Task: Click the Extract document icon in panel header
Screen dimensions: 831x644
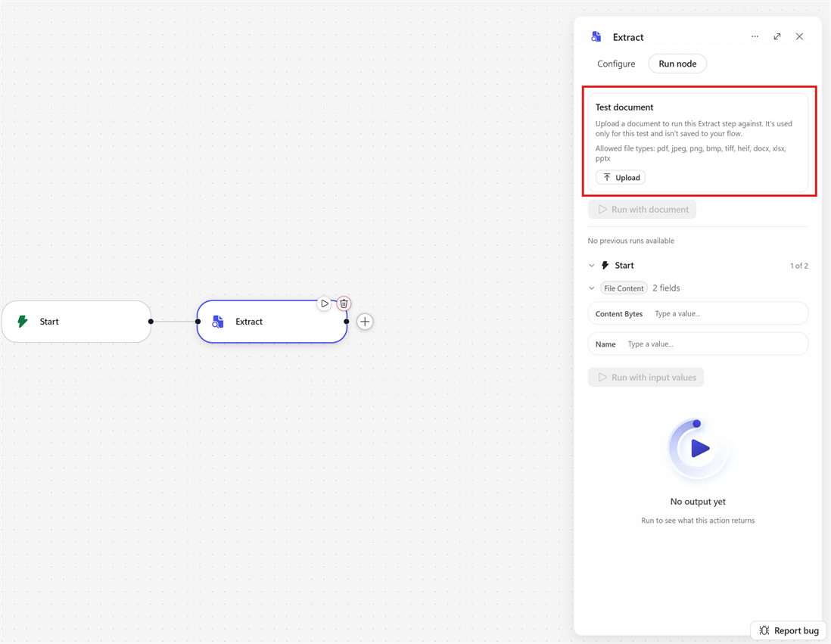Action: pos(596,36)
